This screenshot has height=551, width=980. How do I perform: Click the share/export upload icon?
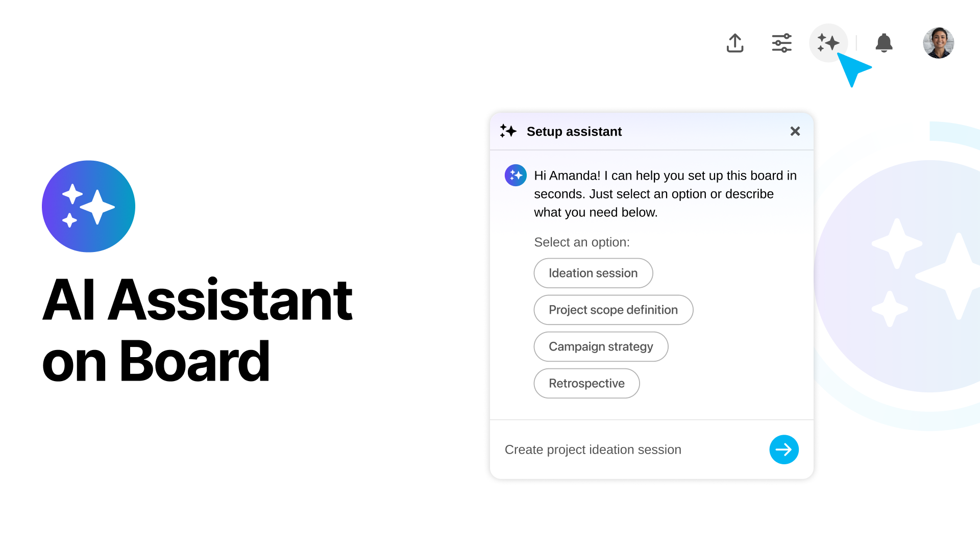pyautogui.click(x=735, y=43)
